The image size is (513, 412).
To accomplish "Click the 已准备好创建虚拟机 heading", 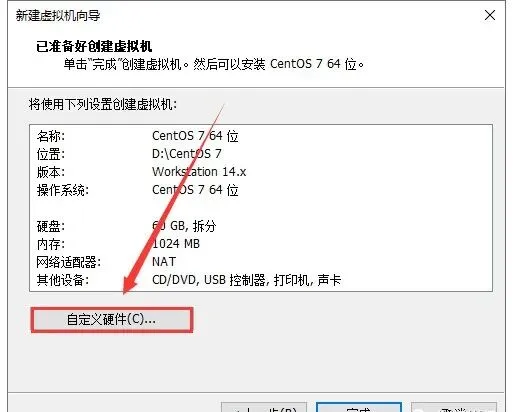I will tap(94, 46).
